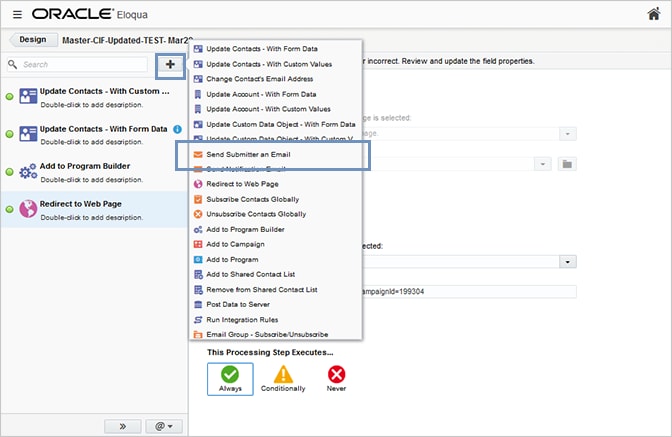
Task: Click the Remove from Shared Contact List icon
Action: (198, 290)
